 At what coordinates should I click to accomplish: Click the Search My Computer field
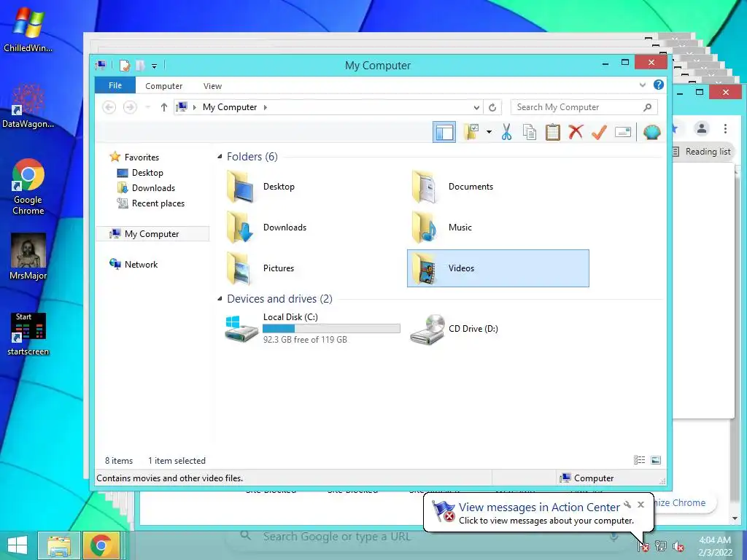(x=584, y=107)
